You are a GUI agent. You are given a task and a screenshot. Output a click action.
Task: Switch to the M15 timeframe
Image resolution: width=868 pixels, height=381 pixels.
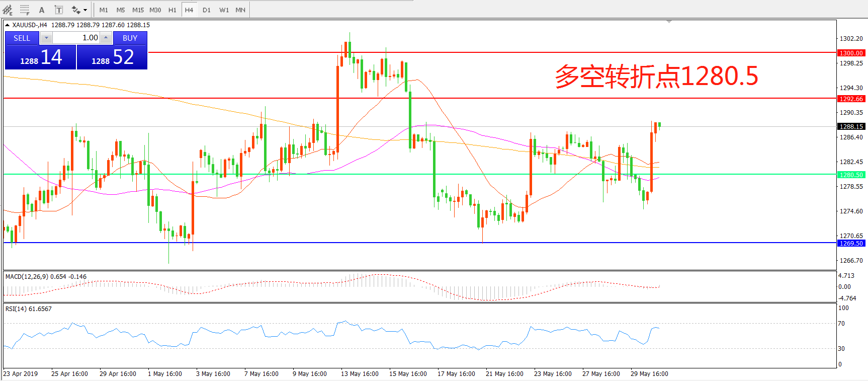(138, 10)
